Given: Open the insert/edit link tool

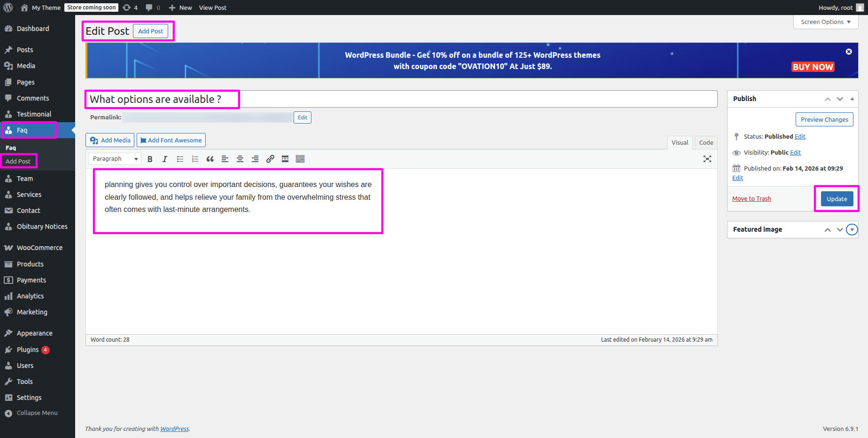Looking at the screenshot, I should (270, 159).
